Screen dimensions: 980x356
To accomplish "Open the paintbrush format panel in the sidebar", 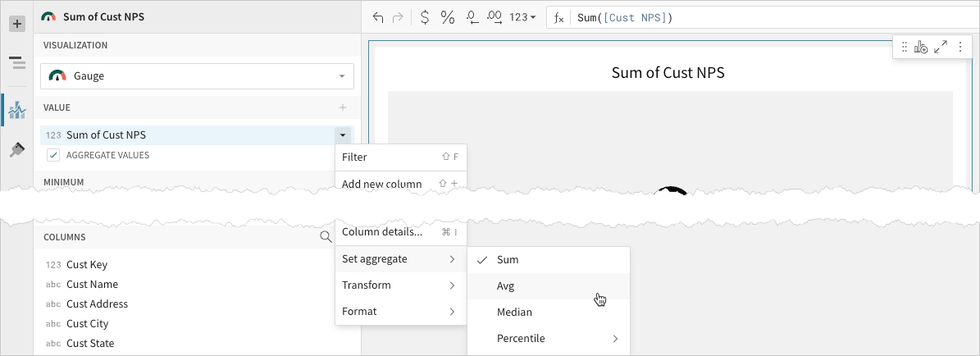I will pyautogui.click(x=16, y=150).
